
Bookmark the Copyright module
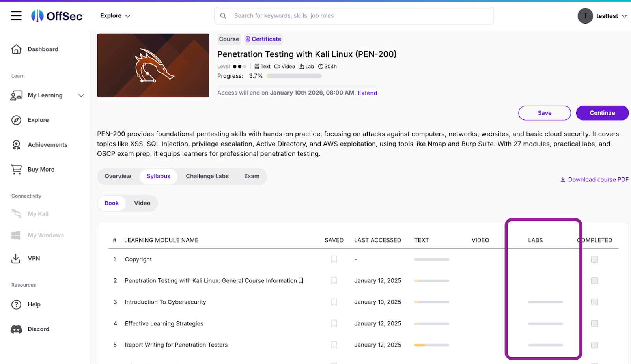334,259
